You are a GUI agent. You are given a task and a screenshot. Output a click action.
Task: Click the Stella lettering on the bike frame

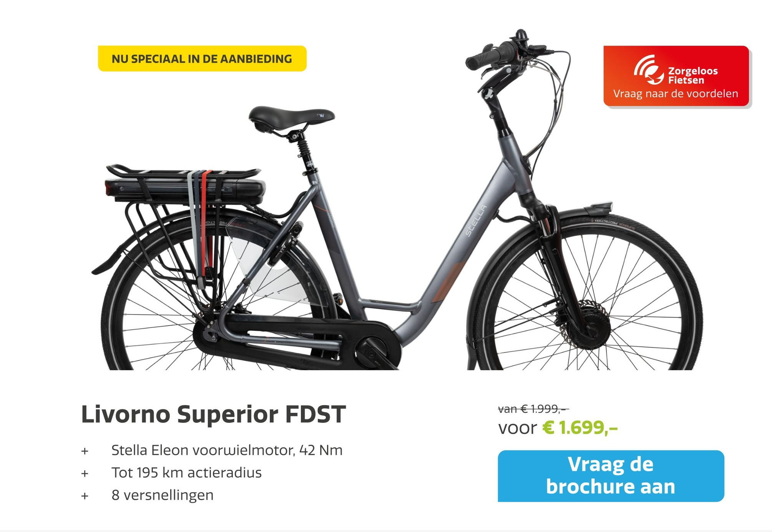[x=476, y=221]
